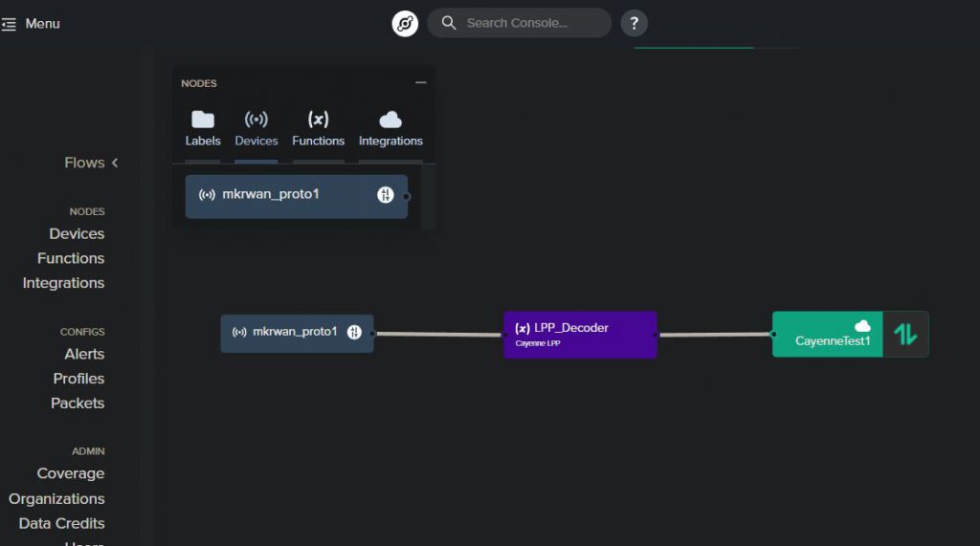
Task: Open Functions in the sidebar
Action: click(71, 258)
